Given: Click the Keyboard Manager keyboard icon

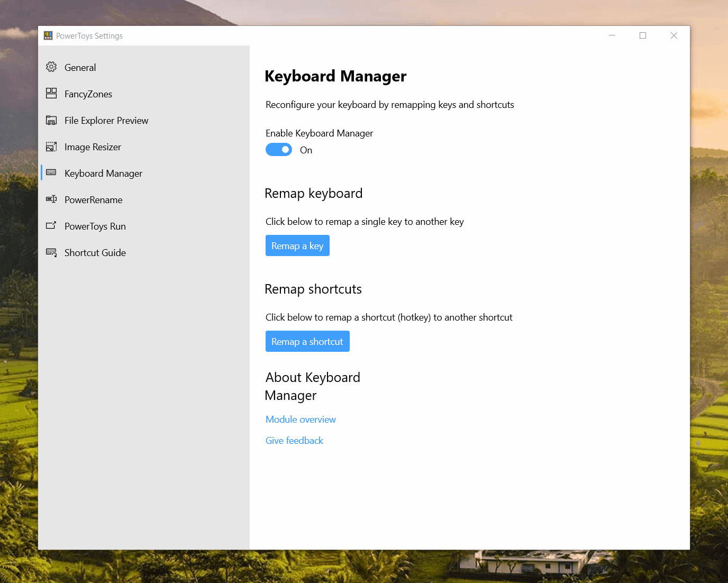Looking at the screenshot, I should [51, 173].
